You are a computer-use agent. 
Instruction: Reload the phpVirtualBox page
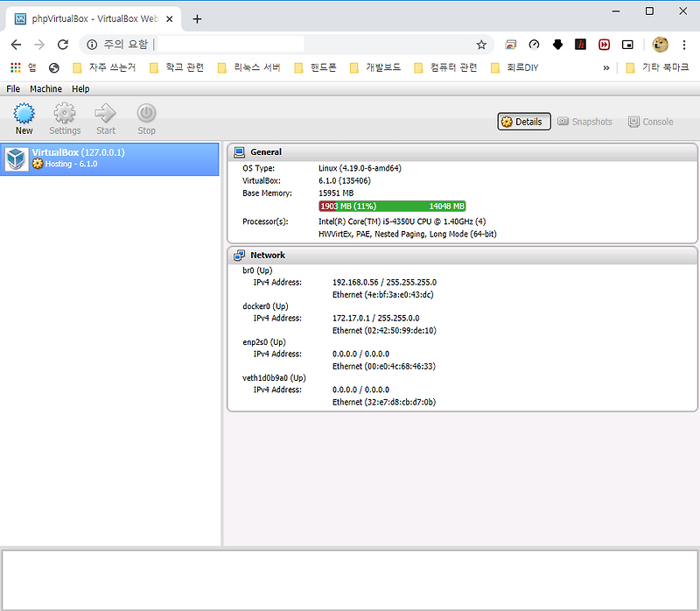(63, 45)
